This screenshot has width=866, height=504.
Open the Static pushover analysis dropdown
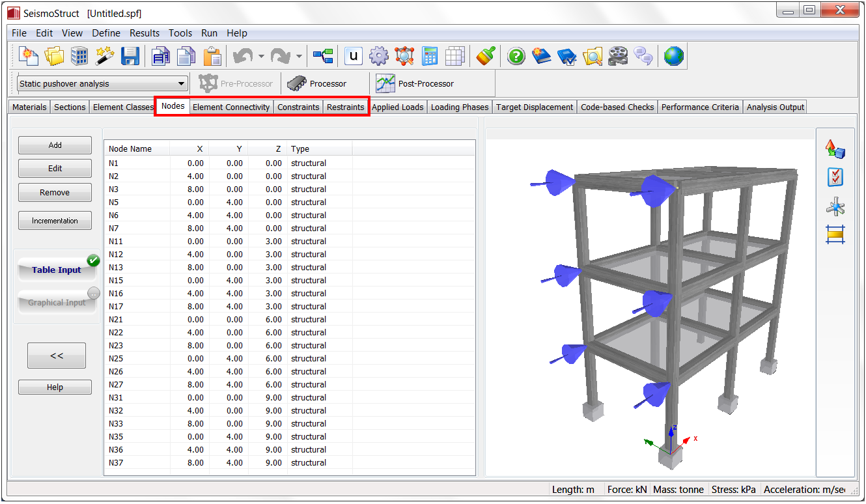181,83
